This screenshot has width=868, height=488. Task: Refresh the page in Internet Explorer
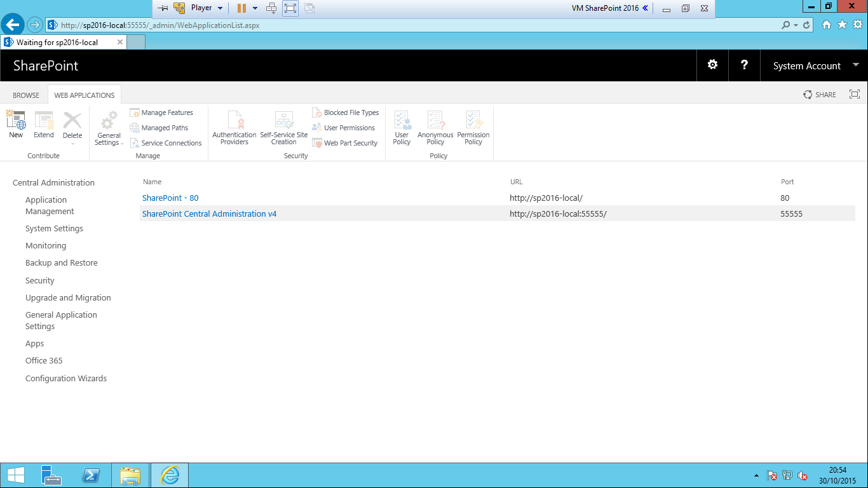pyautogui.click(x=807, y=25)
